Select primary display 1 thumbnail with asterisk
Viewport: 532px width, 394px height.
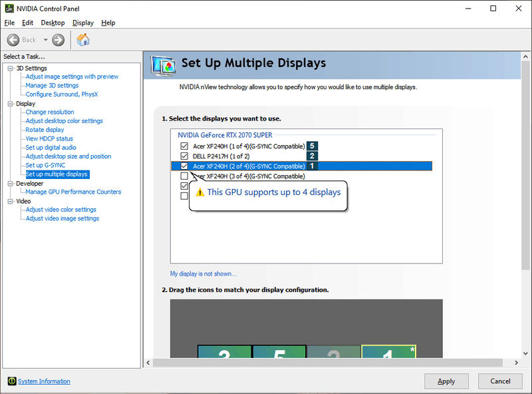tap(389, 351)
